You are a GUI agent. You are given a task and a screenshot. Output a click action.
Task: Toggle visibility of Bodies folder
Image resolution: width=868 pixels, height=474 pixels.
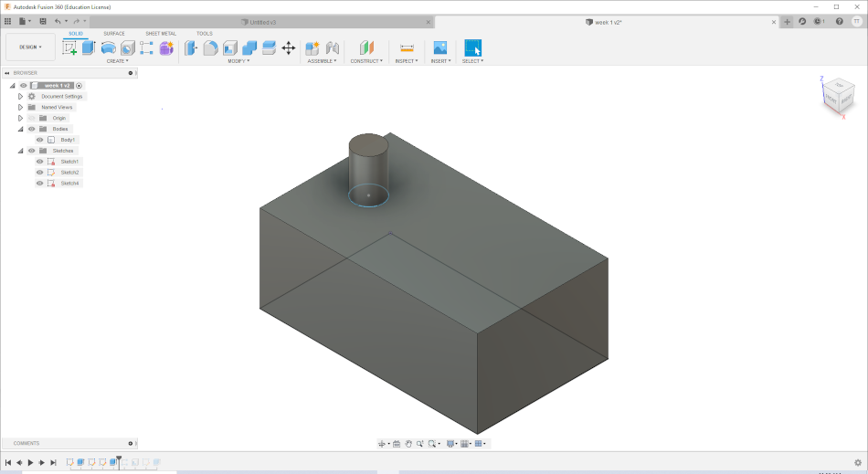[32, 129]
